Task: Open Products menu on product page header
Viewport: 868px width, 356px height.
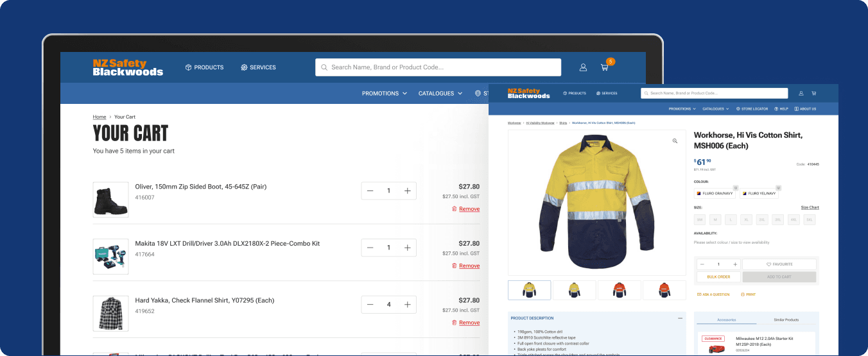Action: pyautogui.click(x=575, y=93)
